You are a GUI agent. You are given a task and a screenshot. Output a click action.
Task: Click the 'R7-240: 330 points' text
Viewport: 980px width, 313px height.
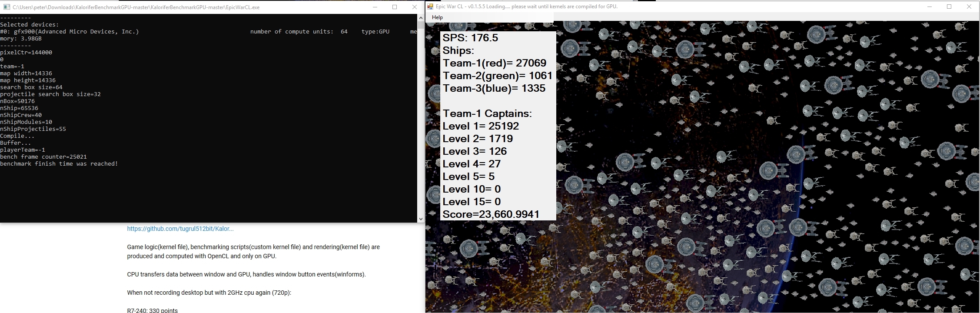pos(153,310)
